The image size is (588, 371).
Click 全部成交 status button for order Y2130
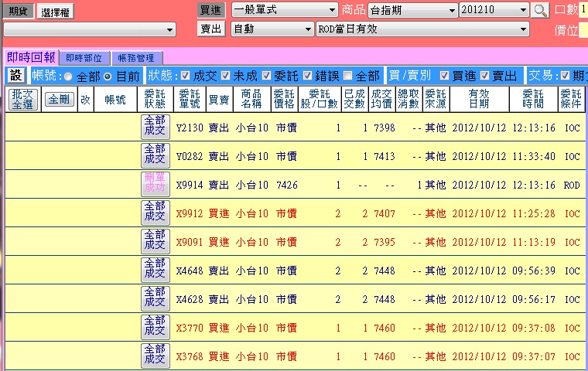click(x=156, y=127)
